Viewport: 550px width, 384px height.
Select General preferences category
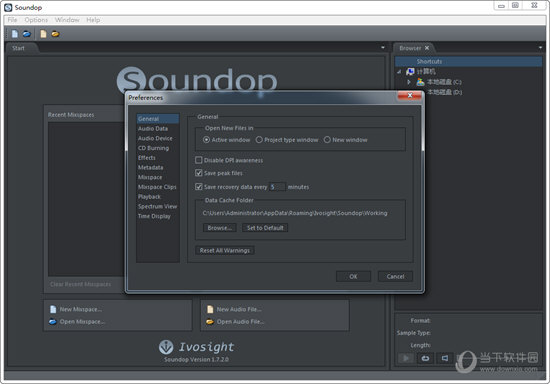[x=157, y=119]
